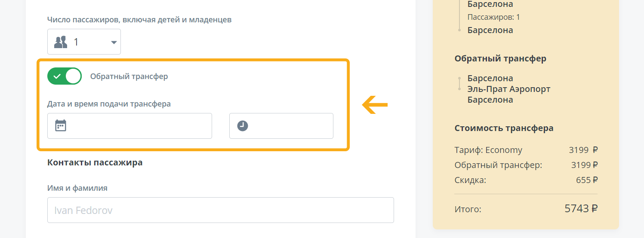644x238 pixels.
Task: Open the passenger count dropdown
Action: pyautogui.click(x=84, y=42)
